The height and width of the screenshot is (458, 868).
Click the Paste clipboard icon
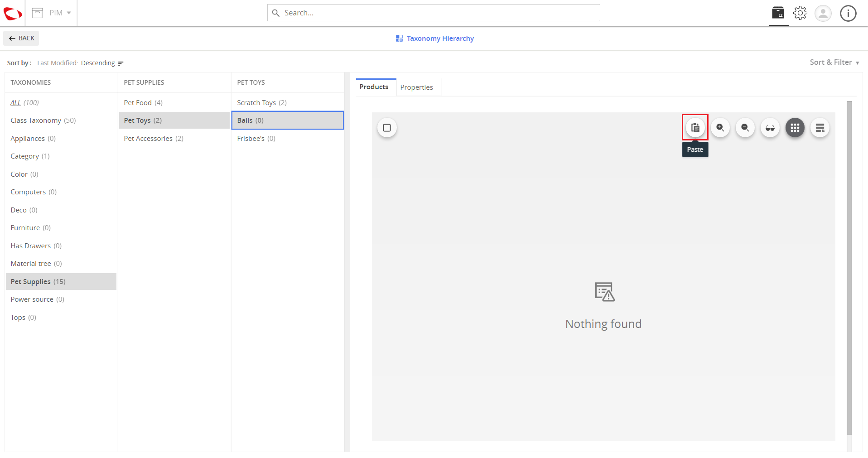pyautogui.click(x=695, y=128)
